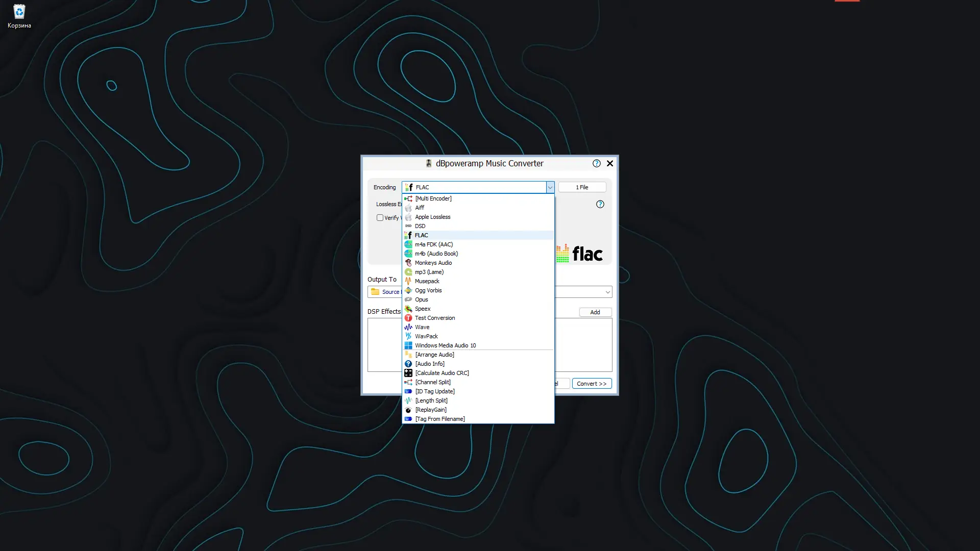This screenshot has width=980, height=551.
Task: Collapse the Encoding dropdown arrow
Action: click(x=550, y=187)
